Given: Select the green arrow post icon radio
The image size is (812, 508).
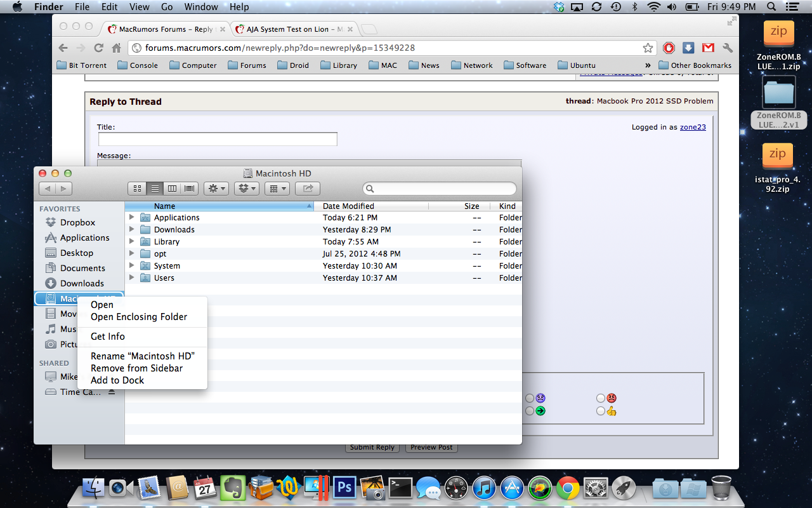Looking at the screenshot, I should [x=529, y=411].
